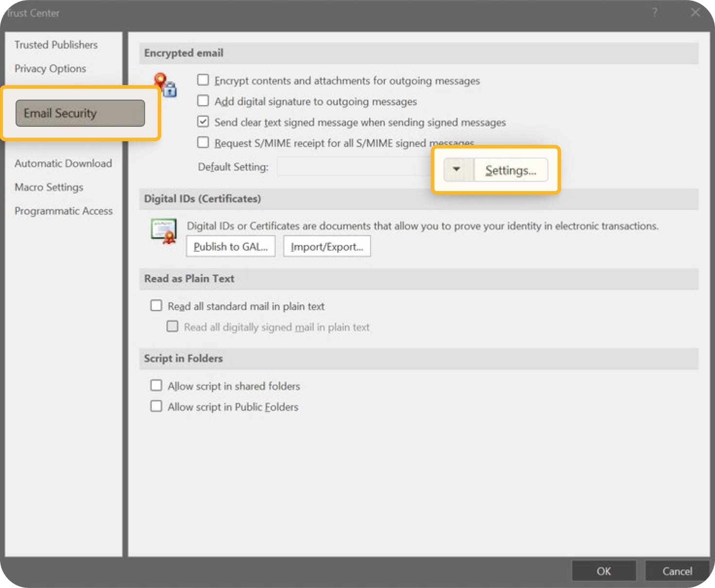Select Programmatic Access

coord(63,211)
